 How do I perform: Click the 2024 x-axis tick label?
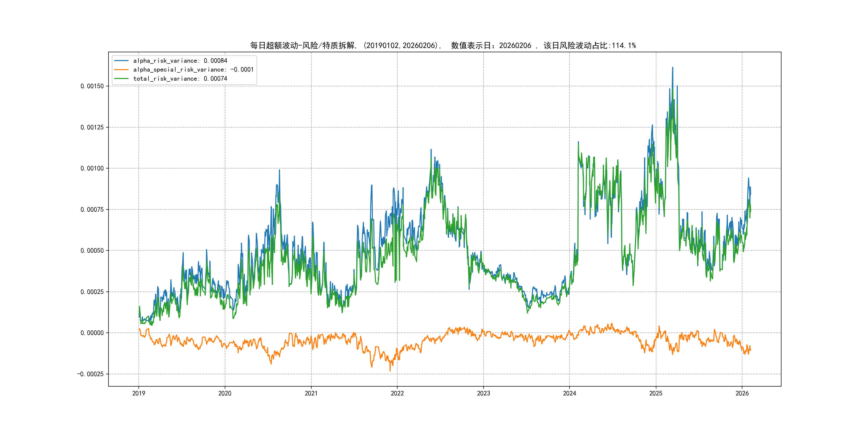[570, 393]
